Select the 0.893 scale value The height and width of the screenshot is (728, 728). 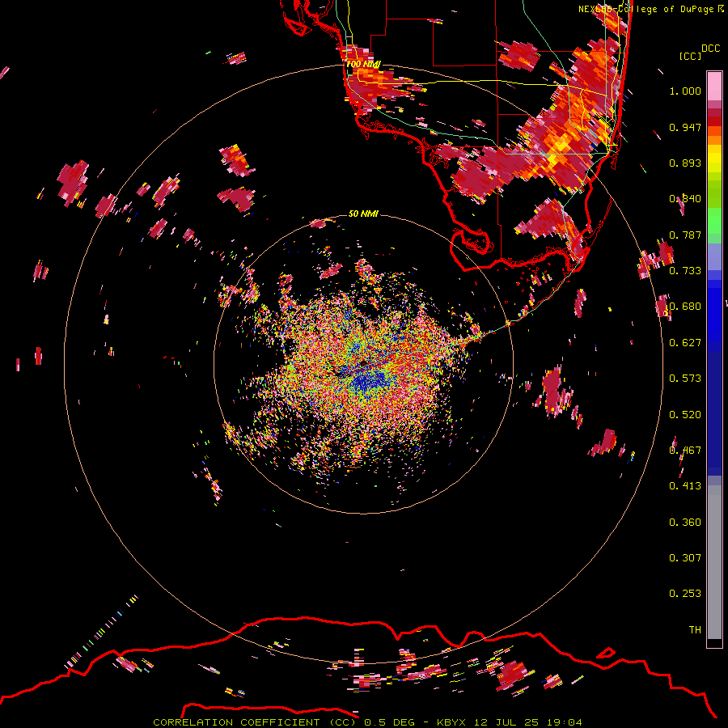click(685, 163)
